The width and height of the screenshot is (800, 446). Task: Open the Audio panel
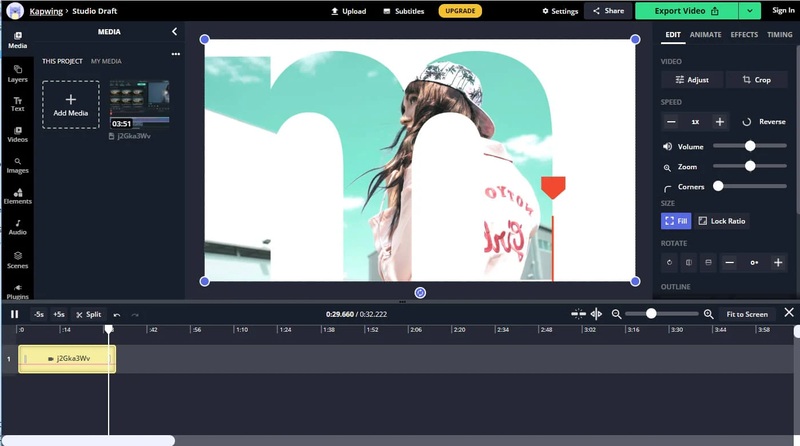point(17,227)
